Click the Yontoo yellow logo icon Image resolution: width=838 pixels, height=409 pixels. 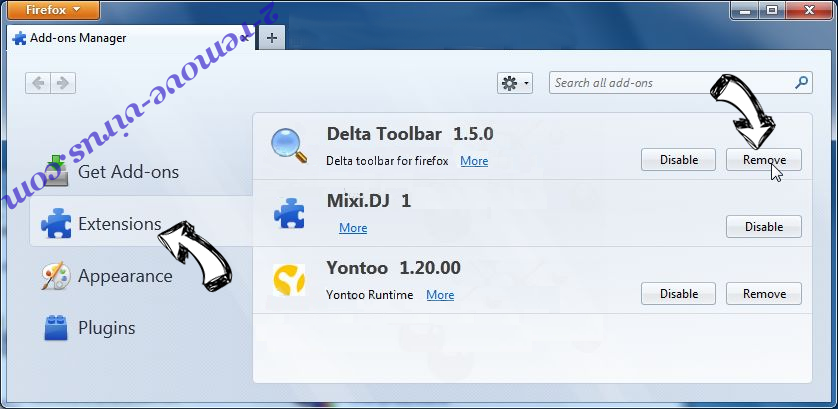[289, 280]
